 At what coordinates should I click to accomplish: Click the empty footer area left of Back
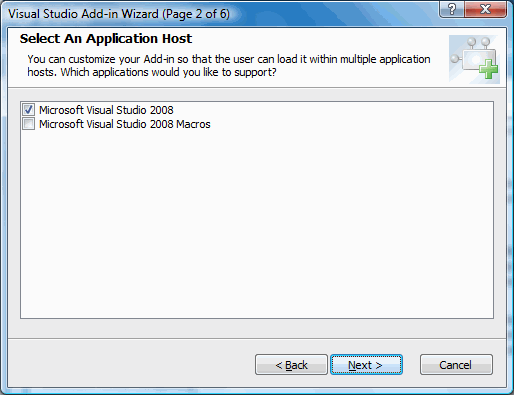[132, 363]
